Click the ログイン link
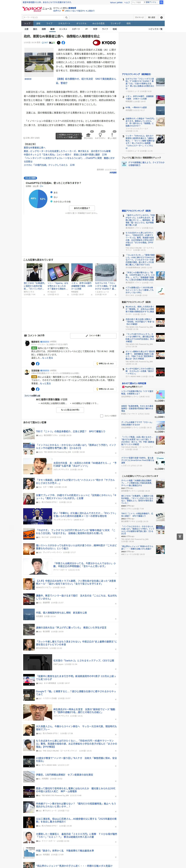Viewport: 186px width, 868px height. [x=57, y=11]
